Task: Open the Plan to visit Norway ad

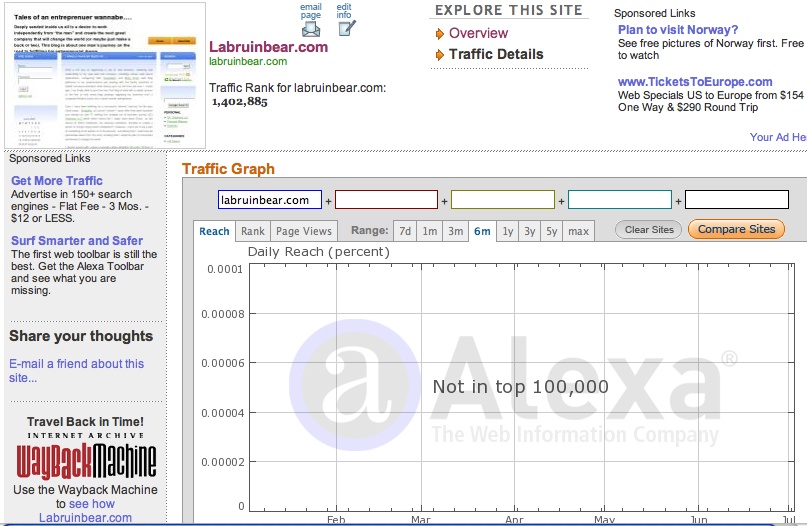Action: tap(678, 30)
